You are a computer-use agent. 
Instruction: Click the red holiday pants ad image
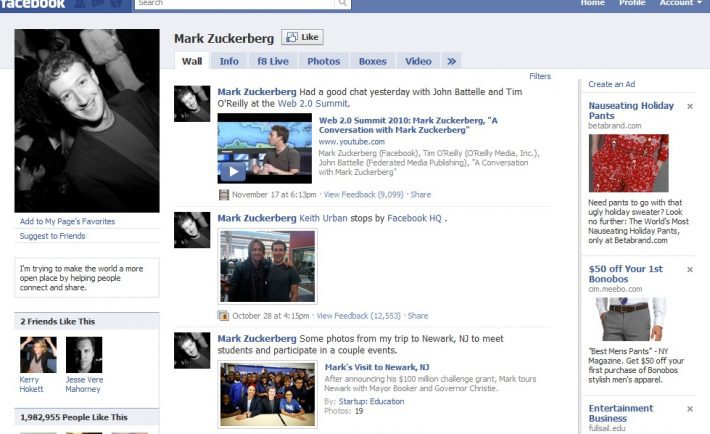coord(628,163)
